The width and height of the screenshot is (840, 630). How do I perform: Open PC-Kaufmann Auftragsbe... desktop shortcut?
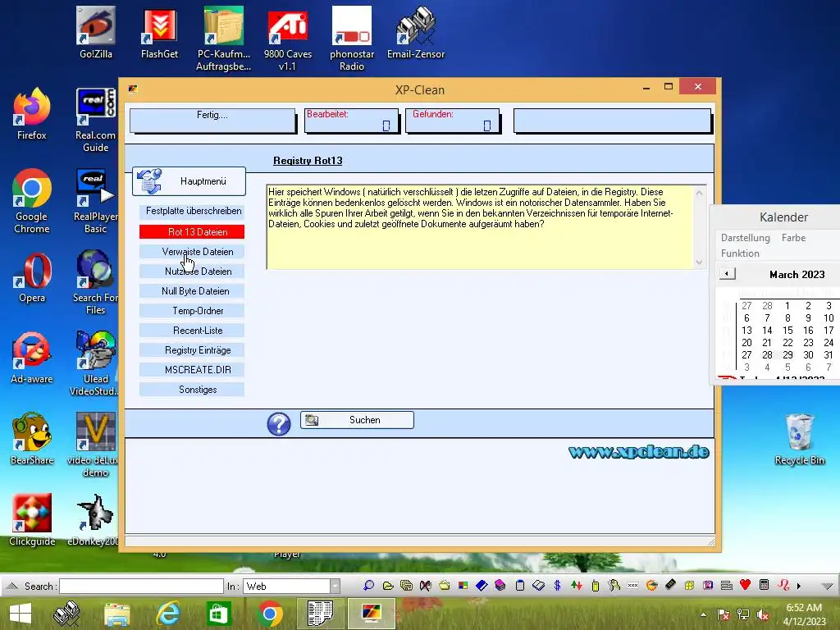[223, 39]
